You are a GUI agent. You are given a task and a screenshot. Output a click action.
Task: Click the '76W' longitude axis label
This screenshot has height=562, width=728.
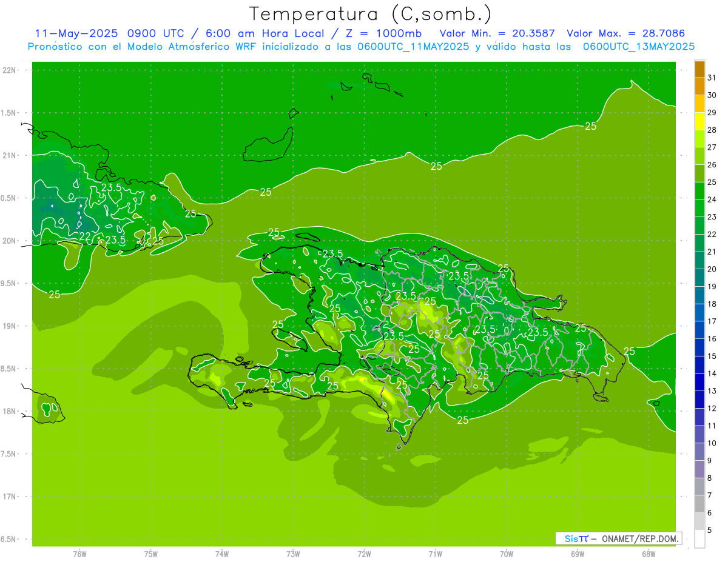(x=79, y=554)
